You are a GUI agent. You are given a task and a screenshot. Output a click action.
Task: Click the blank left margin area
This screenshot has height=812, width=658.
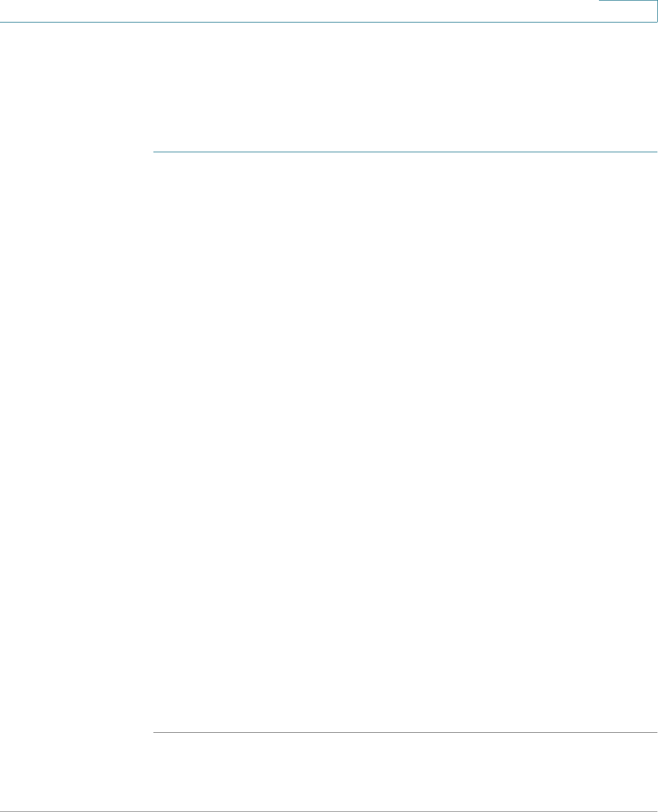[x=76, y=417]
